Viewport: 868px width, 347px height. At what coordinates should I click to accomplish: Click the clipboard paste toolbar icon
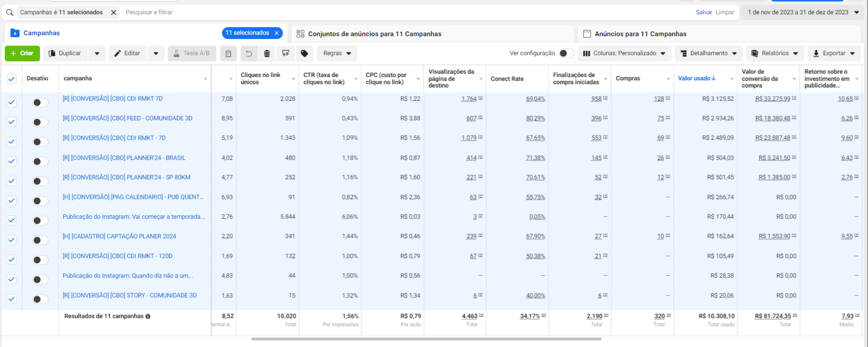(228, 53)
